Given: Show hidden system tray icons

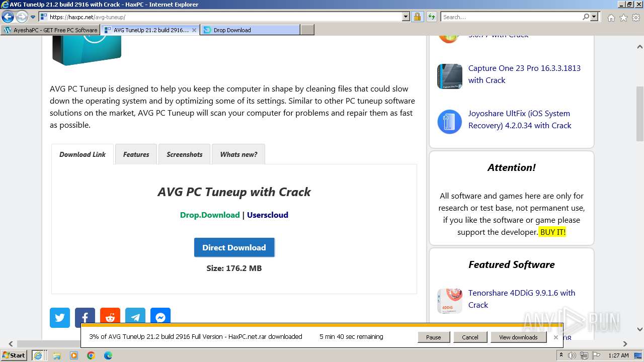Looking at the screenshot, I should [x=561, y=355].
